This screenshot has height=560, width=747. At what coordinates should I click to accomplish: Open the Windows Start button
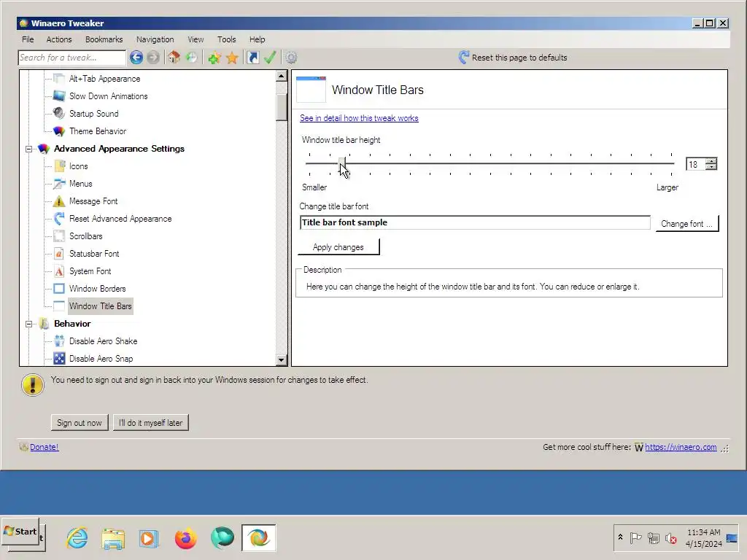click(x=20, y=532)
